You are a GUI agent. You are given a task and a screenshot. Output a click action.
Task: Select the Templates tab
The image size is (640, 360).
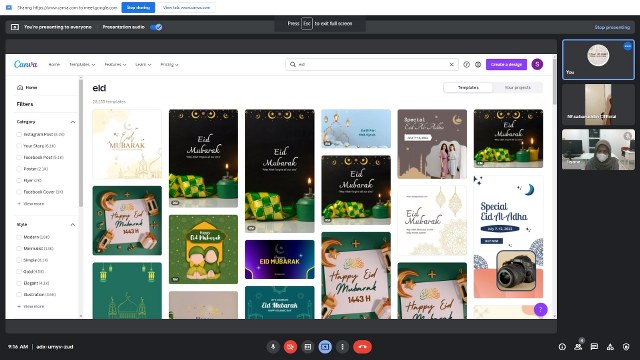[468, 87]
